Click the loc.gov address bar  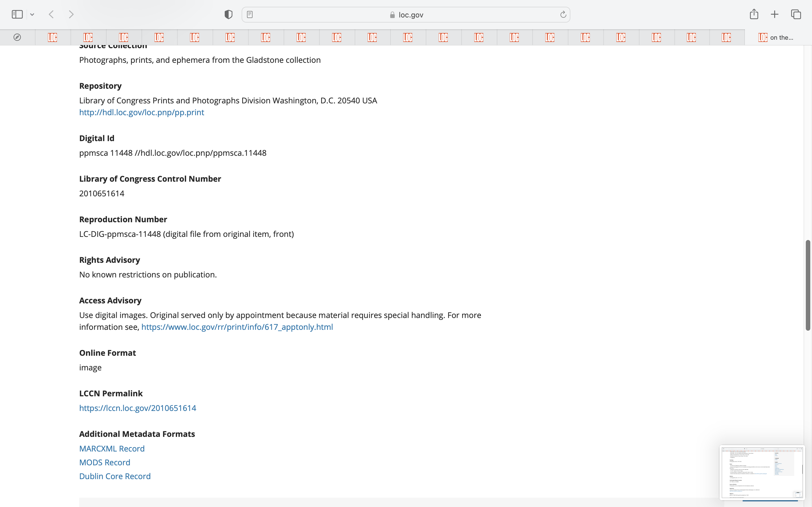[406, 15]
